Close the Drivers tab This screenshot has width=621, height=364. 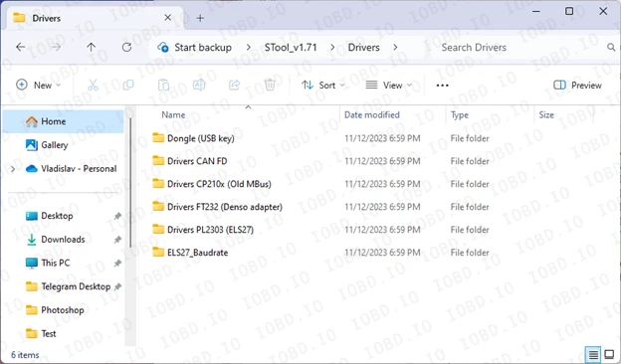(x=168, y=18)
